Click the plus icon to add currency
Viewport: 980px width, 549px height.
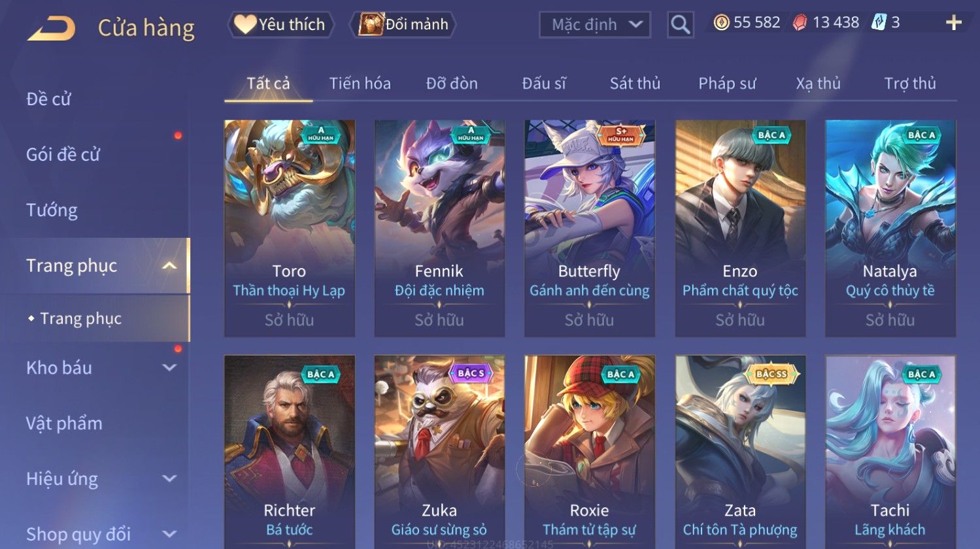[x=954, y=23]
